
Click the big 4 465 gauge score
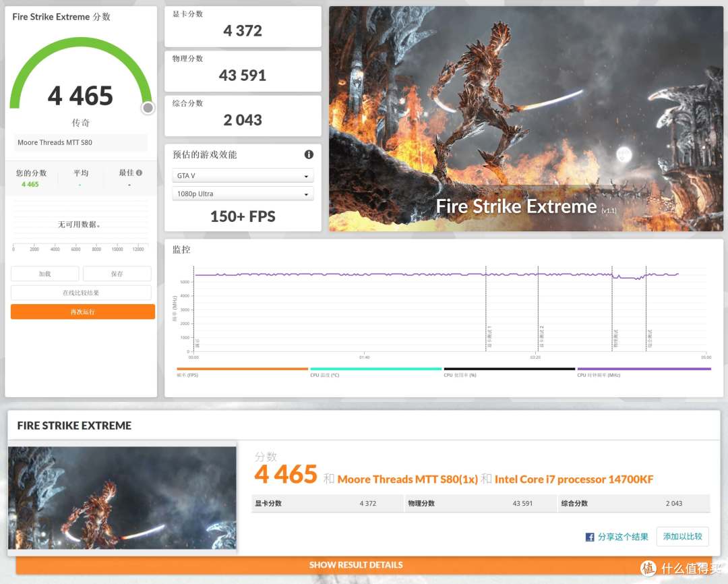tap(80, 96)
